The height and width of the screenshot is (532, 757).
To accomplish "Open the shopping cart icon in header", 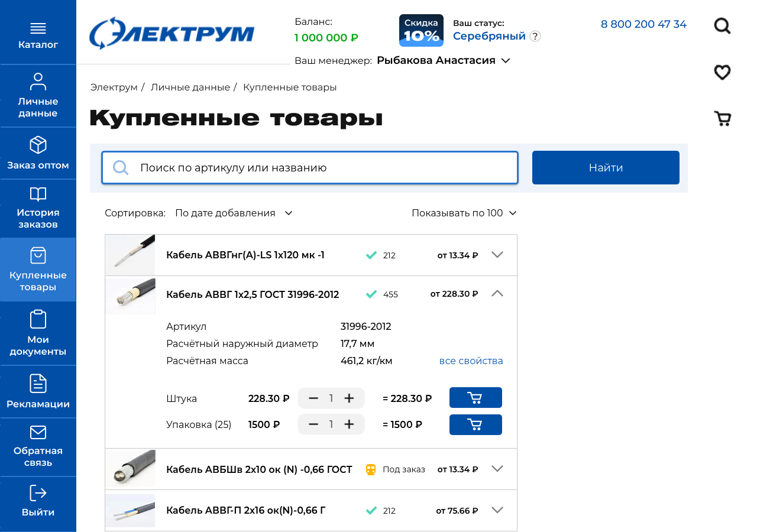I will (x=723, y=119).
